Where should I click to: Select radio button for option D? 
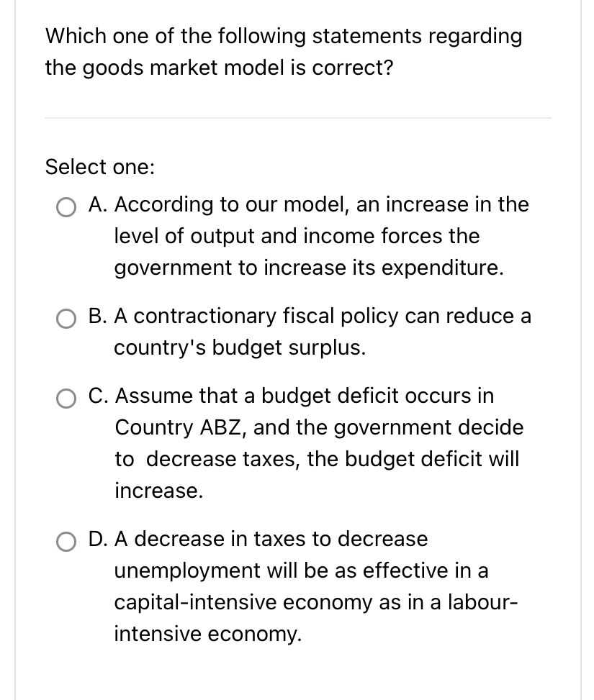click(66, 542)
